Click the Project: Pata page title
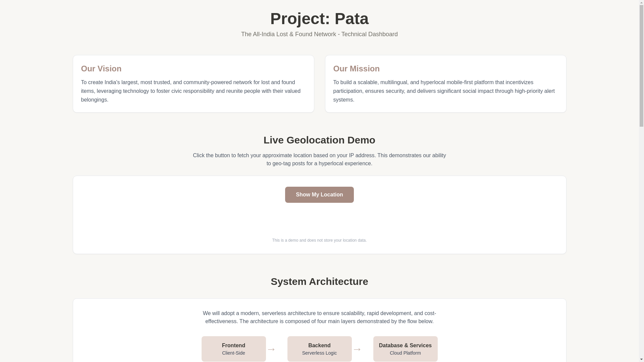The image size is (644, 362). point(319,18)
